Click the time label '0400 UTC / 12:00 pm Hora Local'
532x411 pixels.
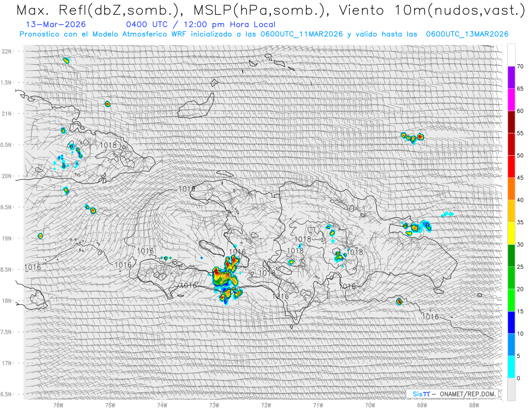tap(201, 24)
